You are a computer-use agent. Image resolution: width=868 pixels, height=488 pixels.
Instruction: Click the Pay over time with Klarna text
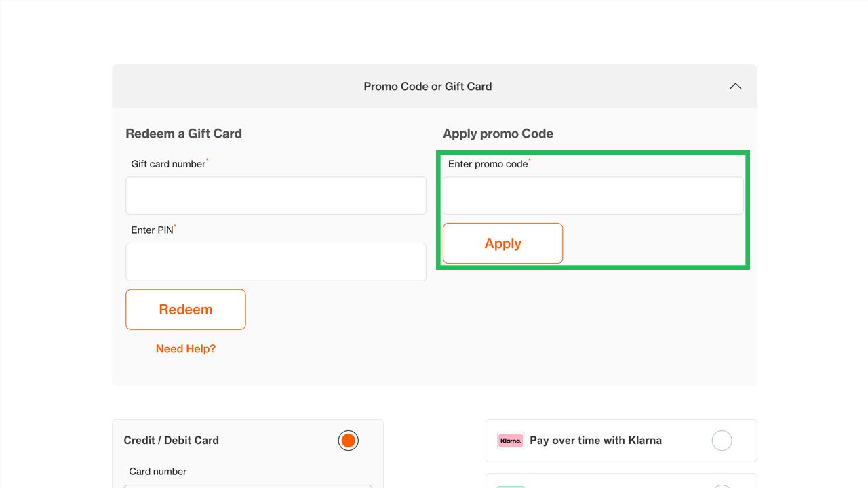(x=595, y=441)
